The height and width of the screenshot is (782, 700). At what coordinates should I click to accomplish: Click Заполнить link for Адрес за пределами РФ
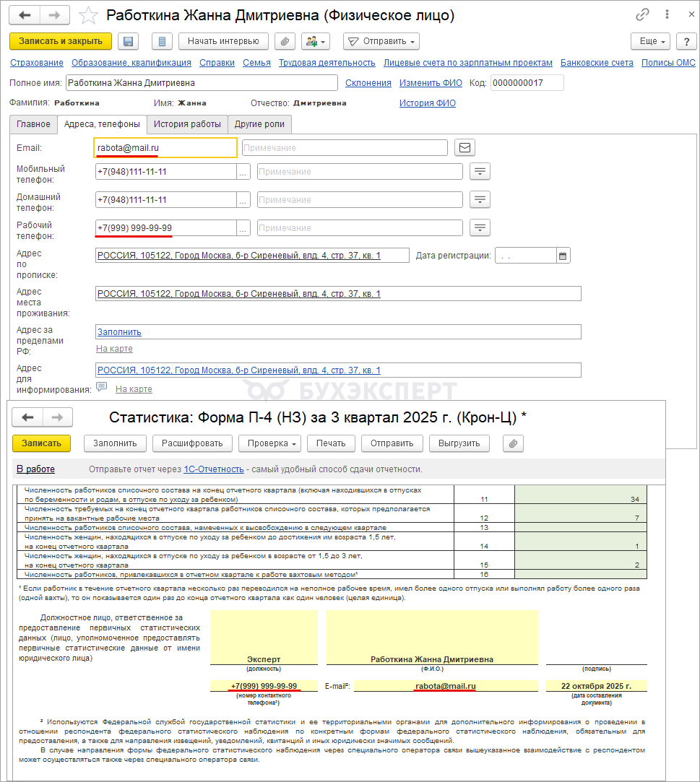pyautogui.click(x=119, y=332)
